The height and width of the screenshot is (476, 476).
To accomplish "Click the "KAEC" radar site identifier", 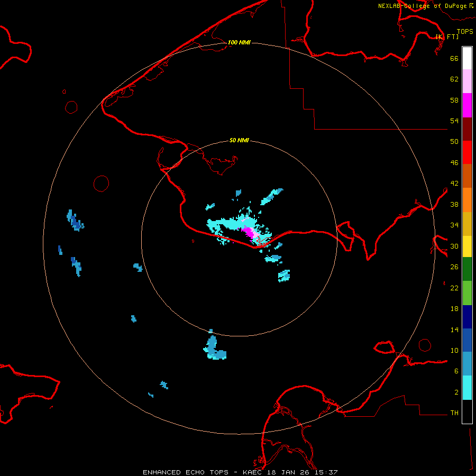I will [253, 472].
